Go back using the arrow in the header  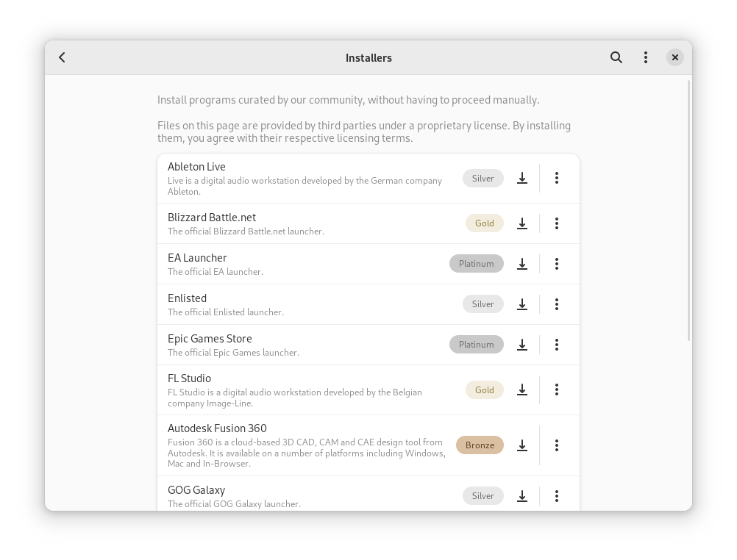click(x=62, y=57)
